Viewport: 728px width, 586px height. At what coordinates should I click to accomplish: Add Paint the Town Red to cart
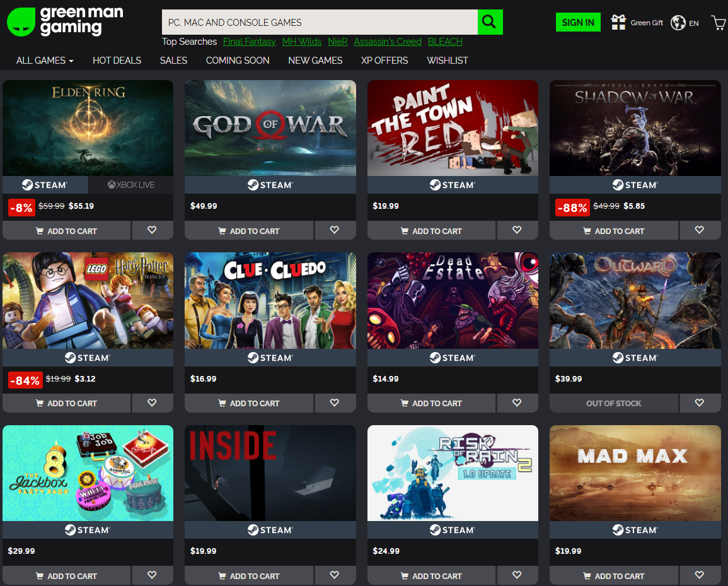point(431,231)
